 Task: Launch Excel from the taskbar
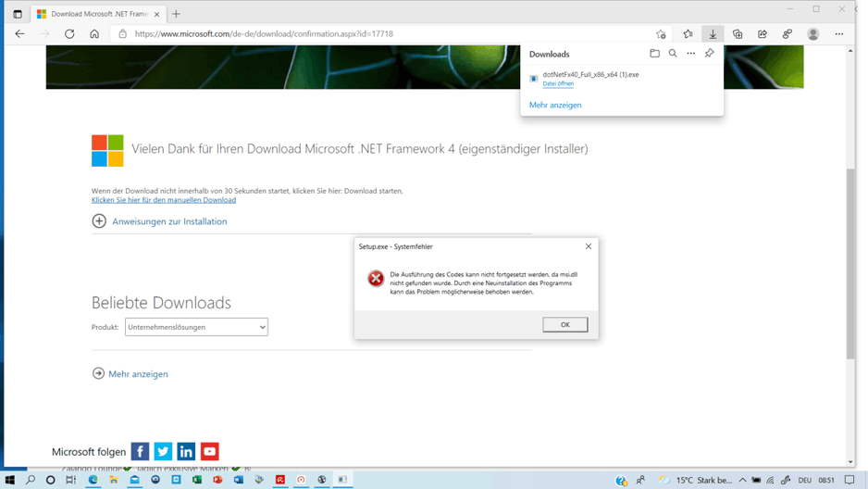tap(196, 480)
